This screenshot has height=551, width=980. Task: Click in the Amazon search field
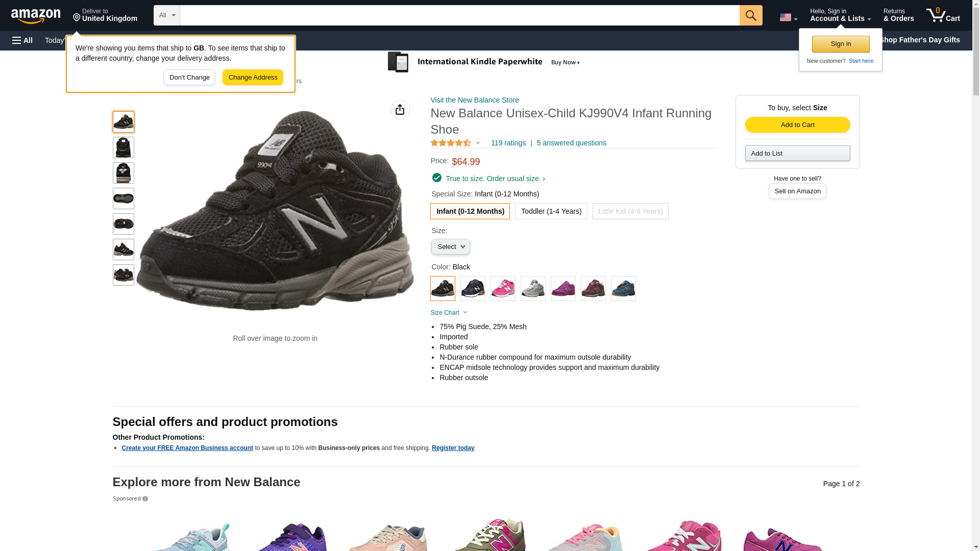pyautogui.click(x=459, y=15)
